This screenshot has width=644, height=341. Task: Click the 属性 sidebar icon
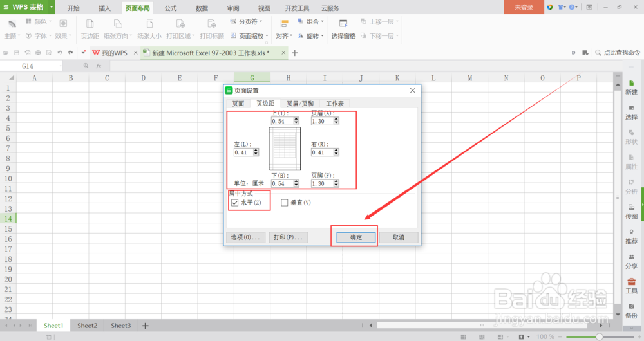pos(631,162)
